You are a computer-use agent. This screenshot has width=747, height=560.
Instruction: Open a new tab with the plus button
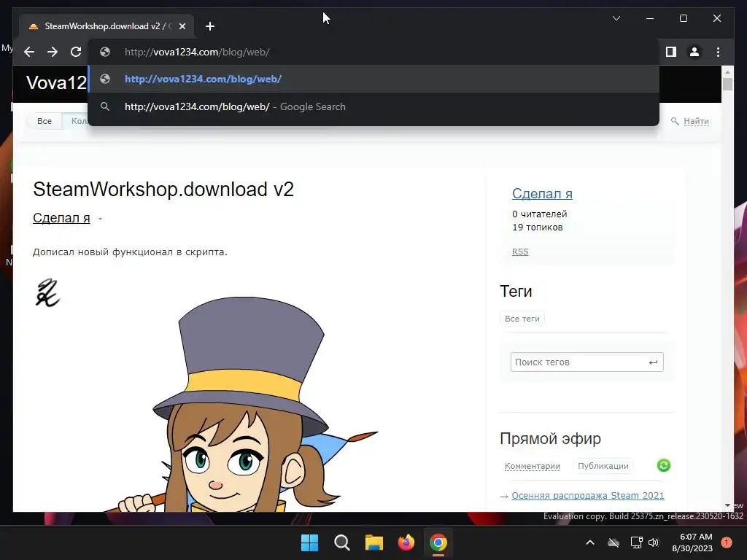[210, 26]
